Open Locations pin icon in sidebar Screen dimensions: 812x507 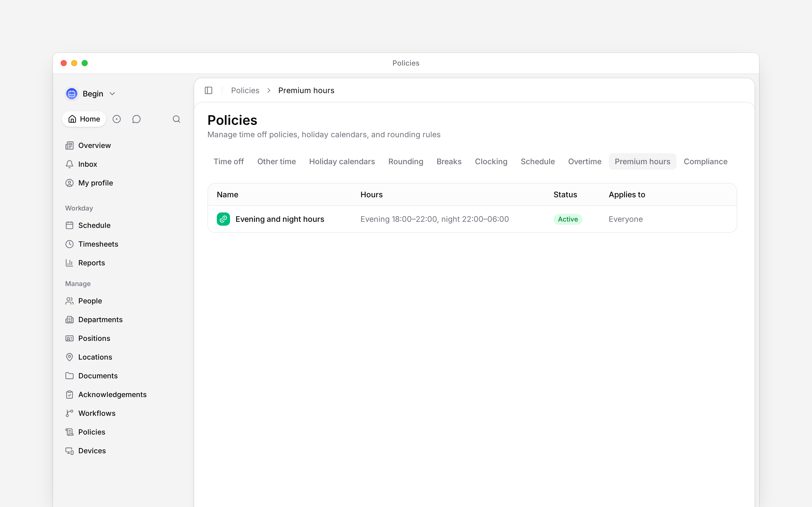[x=70, y=357]
